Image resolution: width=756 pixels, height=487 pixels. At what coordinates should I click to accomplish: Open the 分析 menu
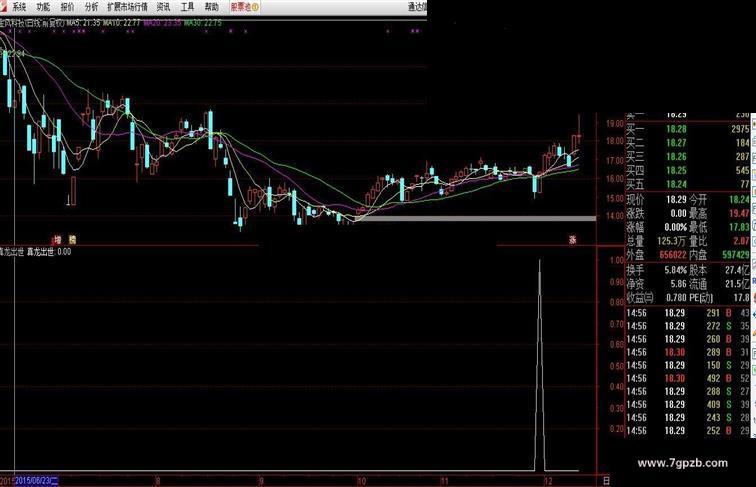[x=91, y=7]
